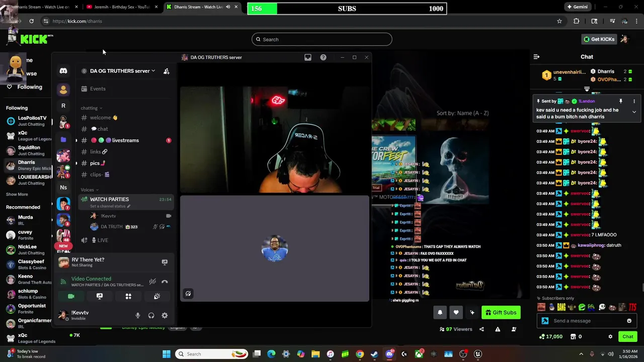Viewport: 644px width, 362px height.
Task: Open Events in Discord channel list
Action: pos(125,88)
